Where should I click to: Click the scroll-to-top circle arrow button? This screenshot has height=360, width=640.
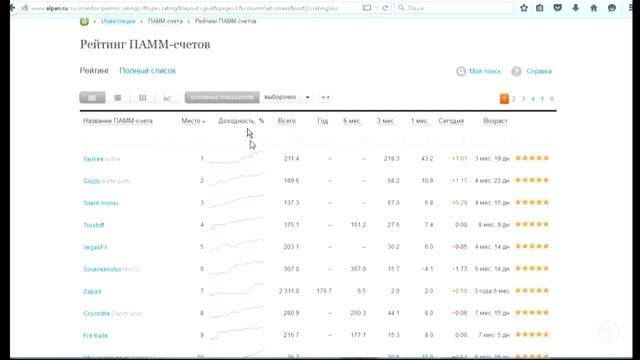click(609, 332)
